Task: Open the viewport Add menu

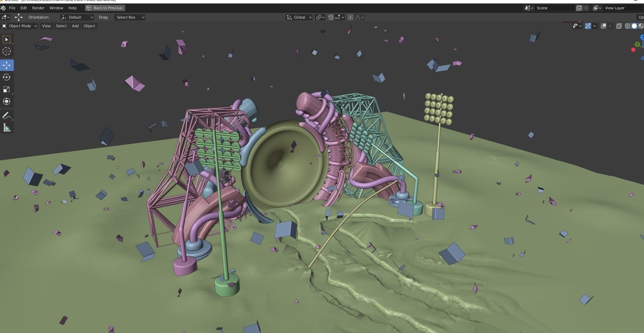Action: coord(75,26)
